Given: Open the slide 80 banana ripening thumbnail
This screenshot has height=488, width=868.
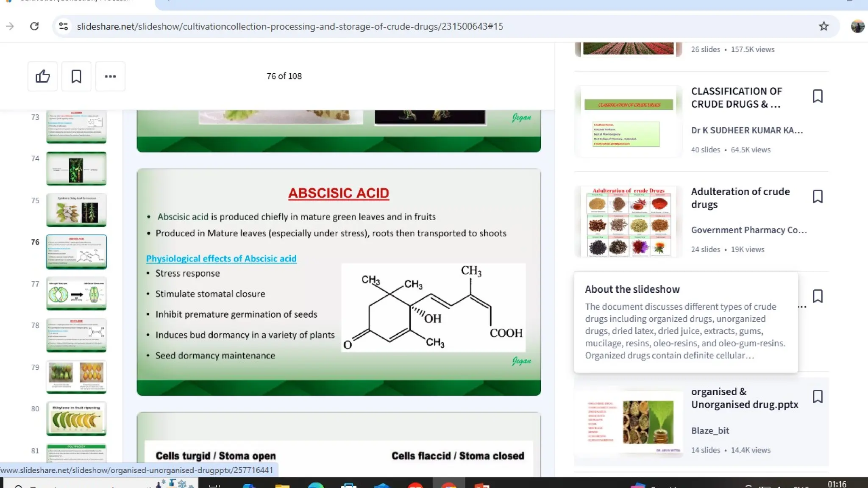Looking at the screenshot, I should pos(76,419).
